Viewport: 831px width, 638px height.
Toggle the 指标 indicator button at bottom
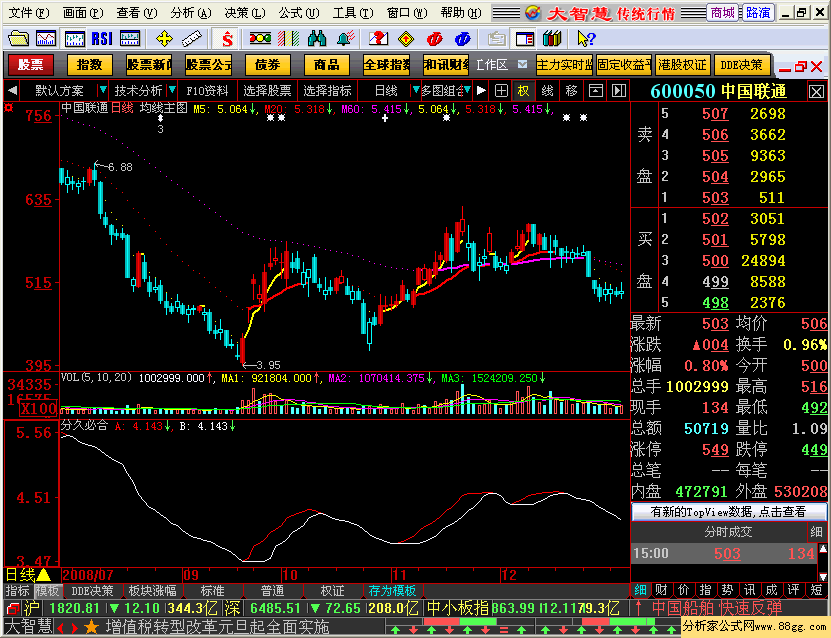click(x=18, y=591)
